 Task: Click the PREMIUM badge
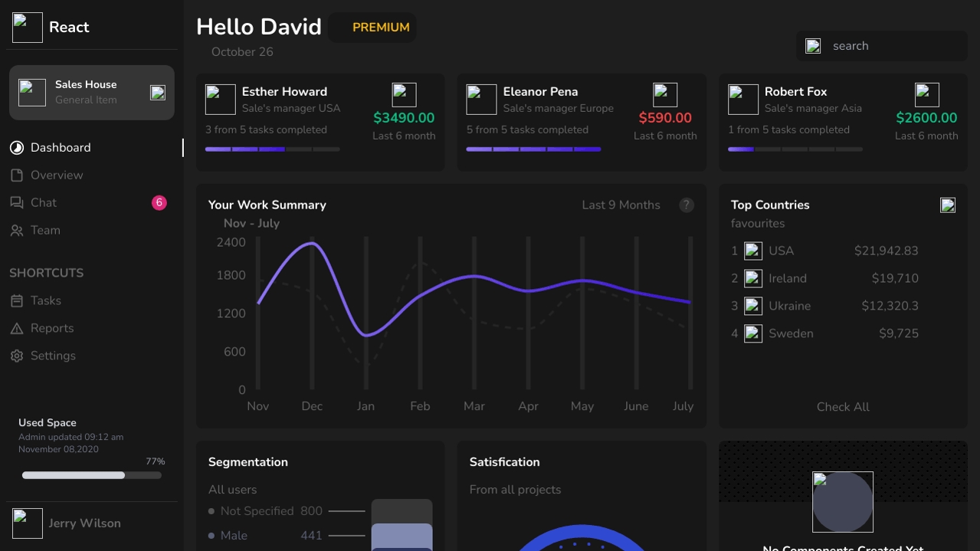coord(373,28)
